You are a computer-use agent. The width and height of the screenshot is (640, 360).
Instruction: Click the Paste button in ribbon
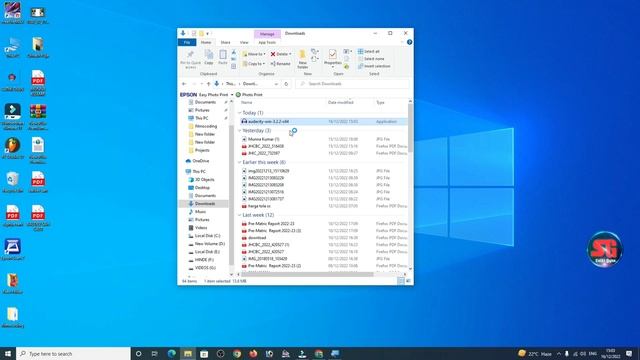(x=222, y=58)
